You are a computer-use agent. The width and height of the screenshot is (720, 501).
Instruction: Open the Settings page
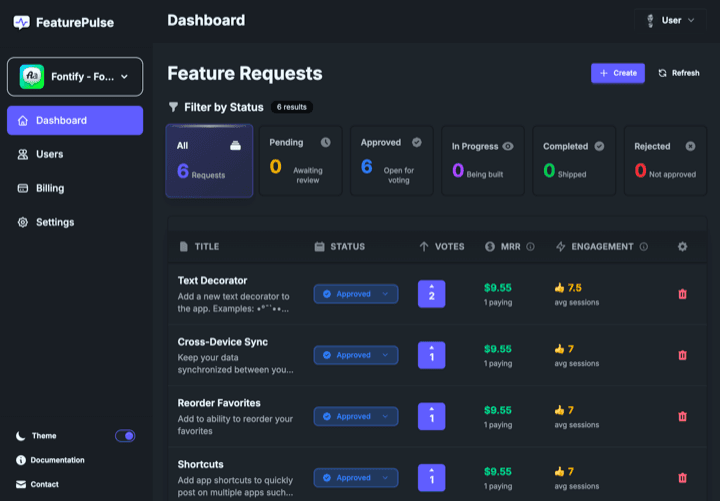click(75, 222)
